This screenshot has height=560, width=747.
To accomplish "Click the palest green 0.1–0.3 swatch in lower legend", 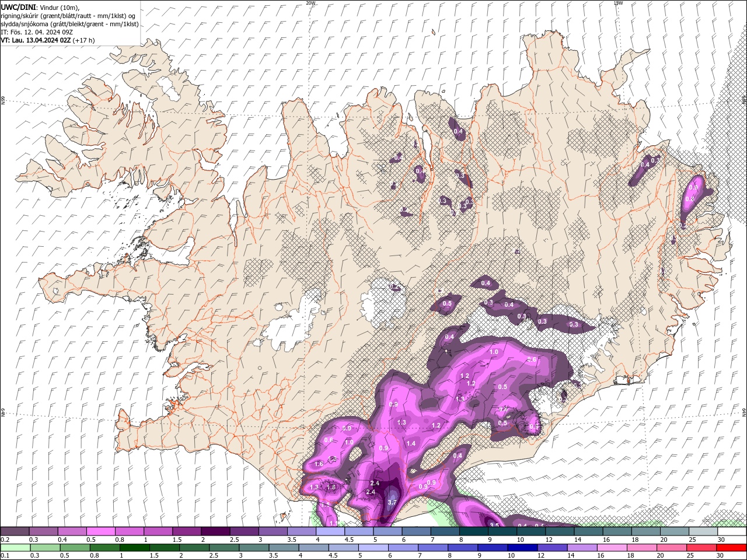I will [15, 548].
